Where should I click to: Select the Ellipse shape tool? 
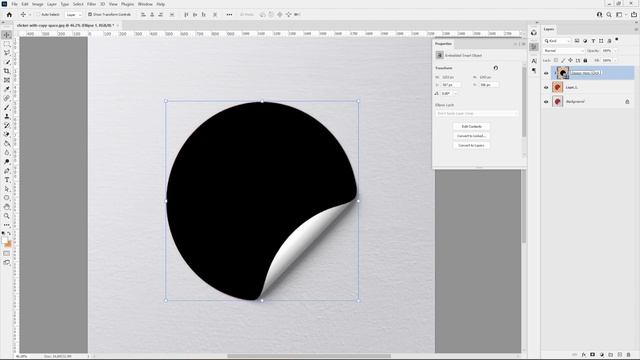click(x=7, y=198)
